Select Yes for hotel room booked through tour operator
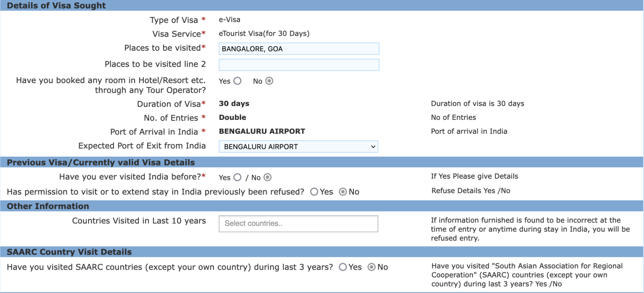Screen dimensions: 644x293 (238, 81)
